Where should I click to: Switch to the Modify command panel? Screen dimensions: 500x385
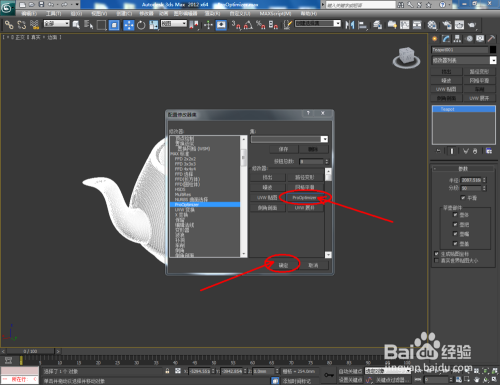446,39
